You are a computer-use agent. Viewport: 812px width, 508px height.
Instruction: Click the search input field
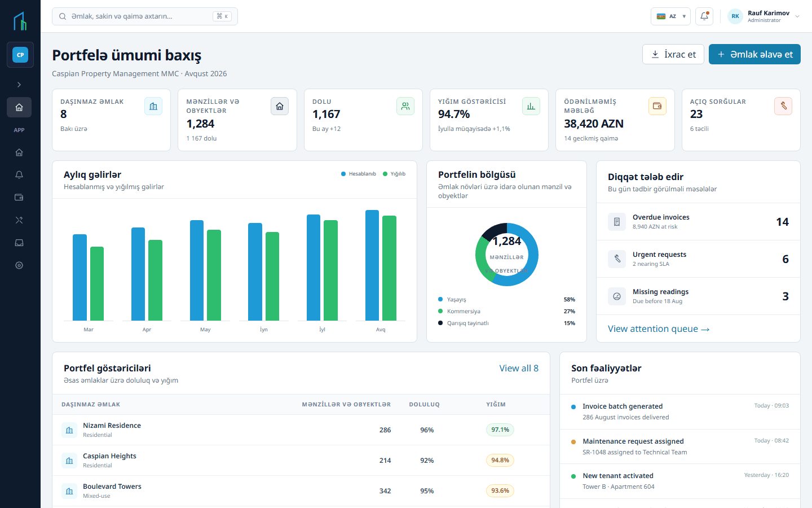tap(145, 16)
